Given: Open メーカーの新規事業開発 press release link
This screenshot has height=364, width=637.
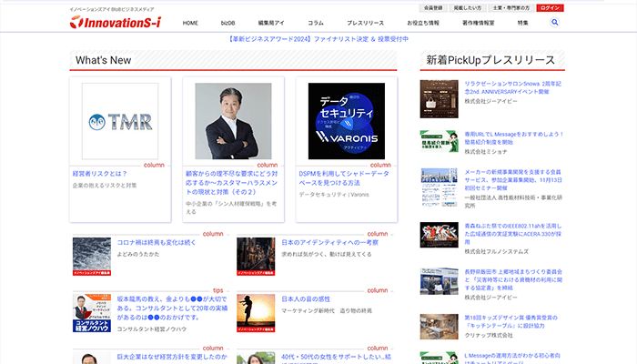Looking at the screenshot, I should tap(513, 180).
